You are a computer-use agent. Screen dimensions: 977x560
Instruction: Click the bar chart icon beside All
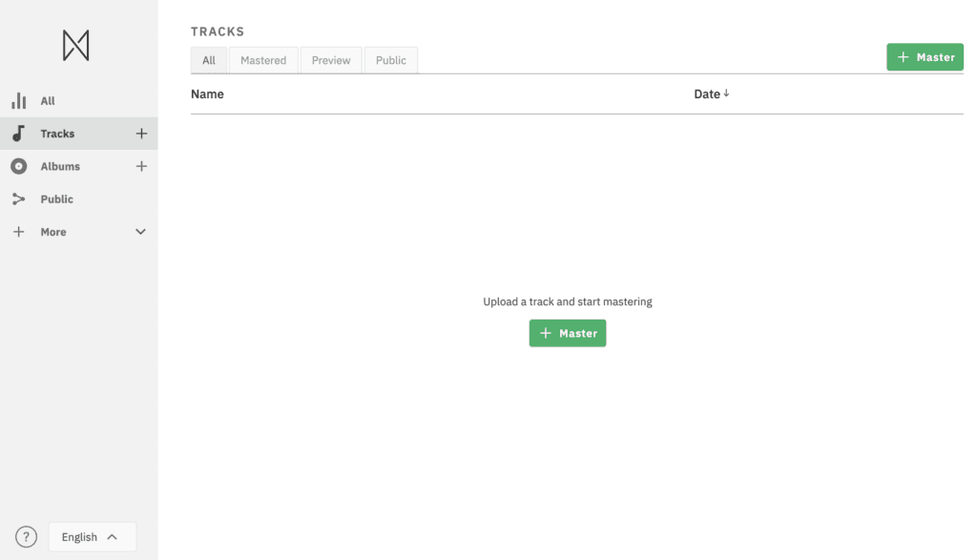(x=18, y=101)
